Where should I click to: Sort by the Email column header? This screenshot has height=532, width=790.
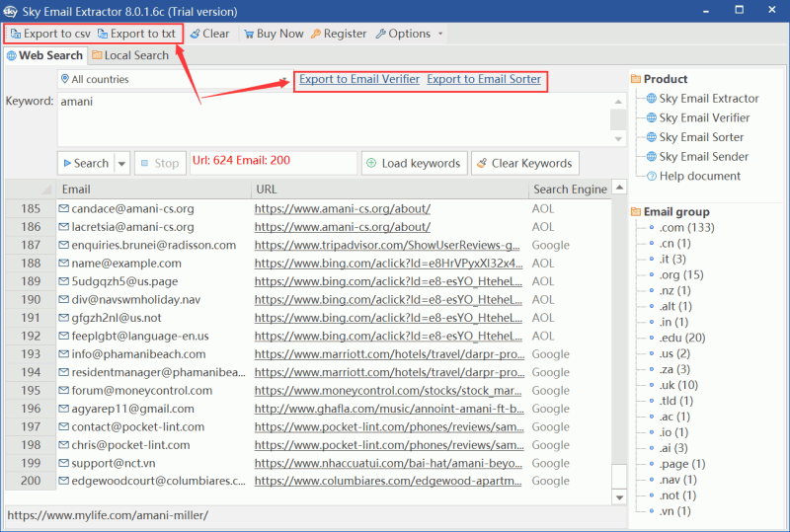tap(154, 190)
